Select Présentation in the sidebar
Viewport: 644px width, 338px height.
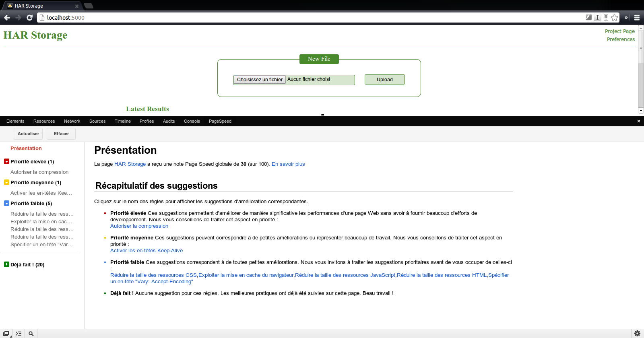26,148
